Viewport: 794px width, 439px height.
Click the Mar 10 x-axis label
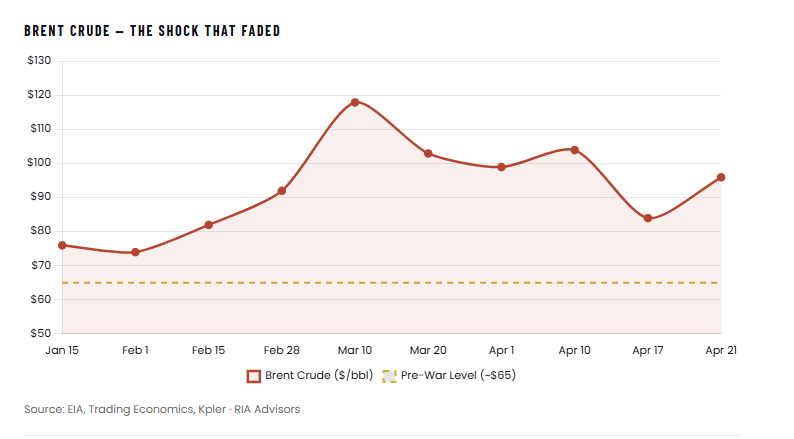click(355, 350)
